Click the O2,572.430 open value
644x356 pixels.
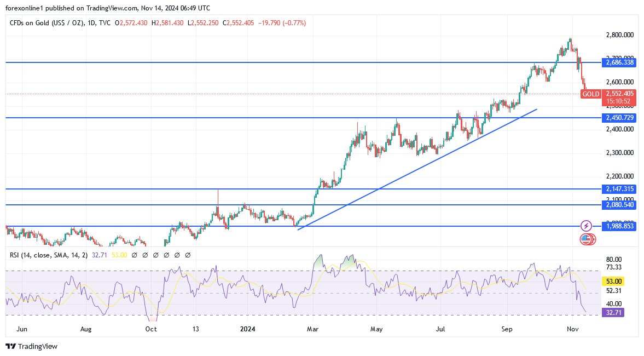(x=131, y=23)
